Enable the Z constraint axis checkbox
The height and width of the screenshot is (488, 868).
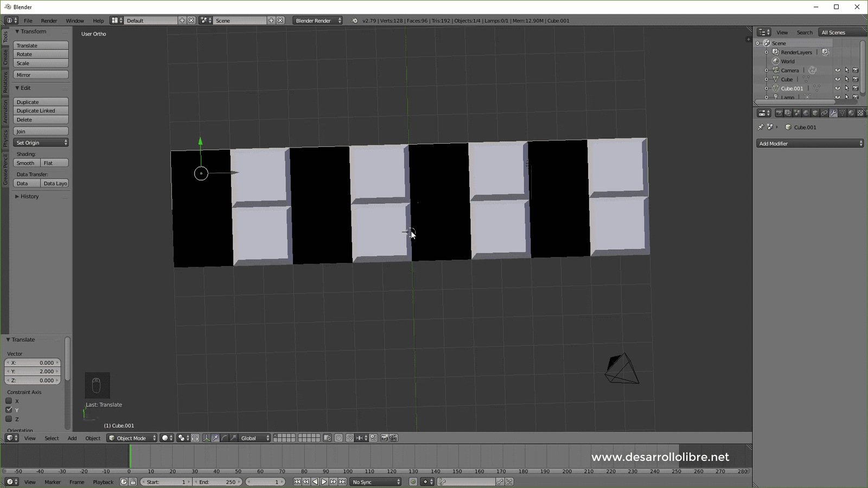click(x=9, y=419)
